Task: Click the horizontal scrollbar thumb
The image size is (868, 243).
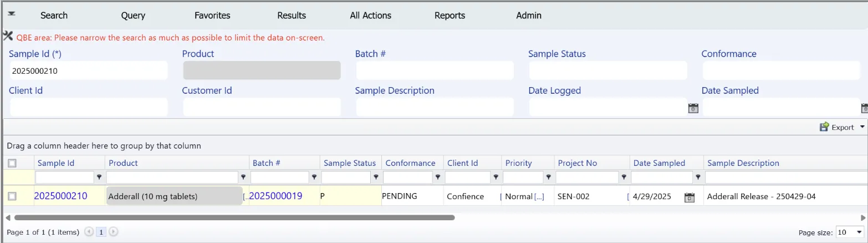Action: (234, 217)
